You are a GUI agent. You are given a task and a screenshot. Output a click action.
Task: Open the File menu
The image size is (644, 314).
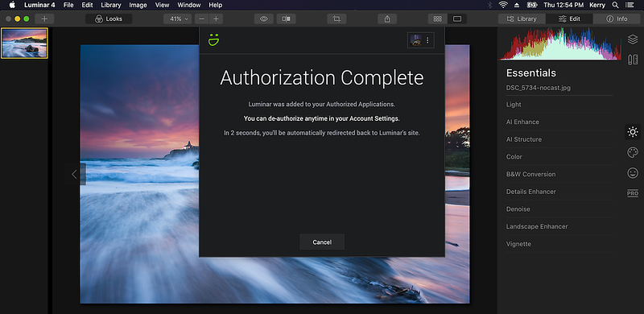68,5
